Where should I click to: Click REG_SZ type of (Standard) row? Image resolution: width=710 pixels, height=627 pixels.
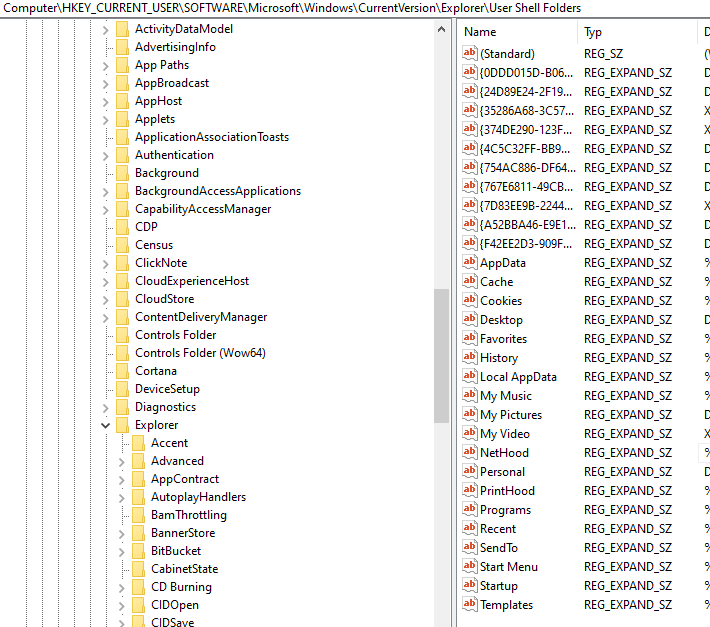[x=603, y=54]
